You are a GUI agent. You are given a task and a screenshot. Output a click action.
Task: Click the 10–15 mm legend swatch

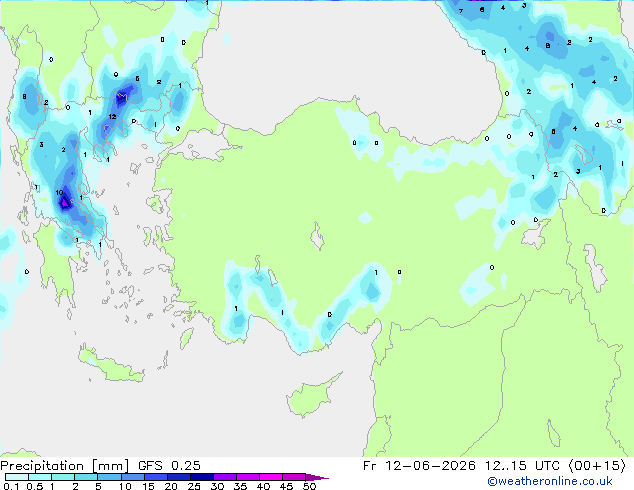coord(133,477)
